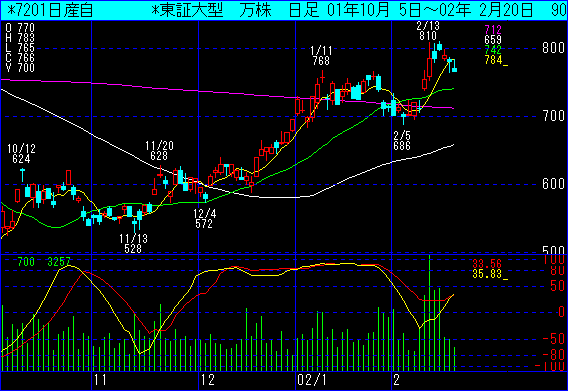
Task: Click the green 742 moving average value
Action: point(493,50)
